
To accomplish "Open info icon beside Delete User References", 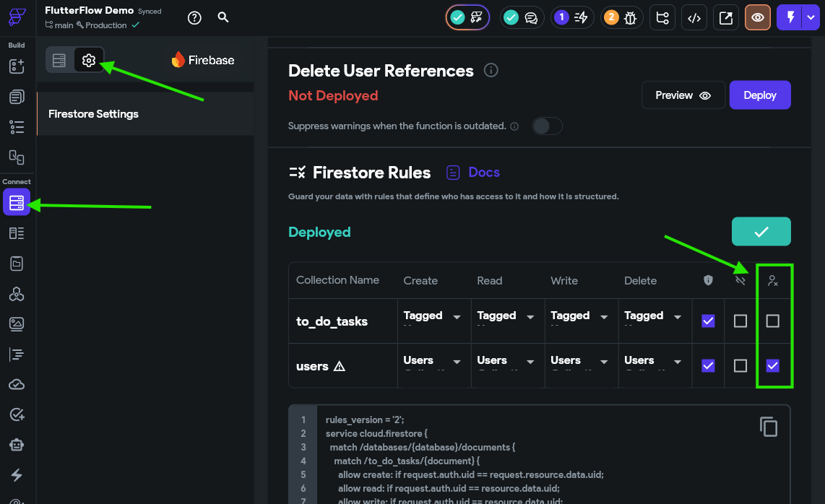I will (491, 70).
